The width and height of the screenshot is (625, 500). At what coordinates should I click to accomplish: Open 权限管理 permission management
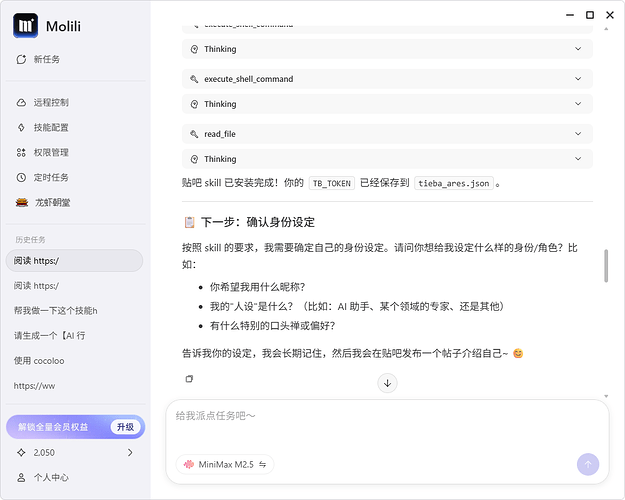43,152
